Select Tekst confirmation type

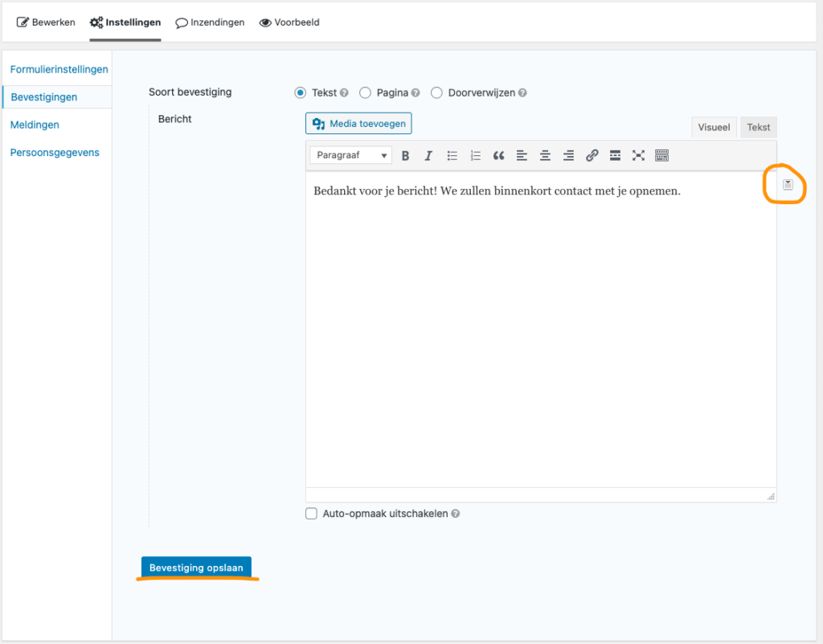pos(301,93)
